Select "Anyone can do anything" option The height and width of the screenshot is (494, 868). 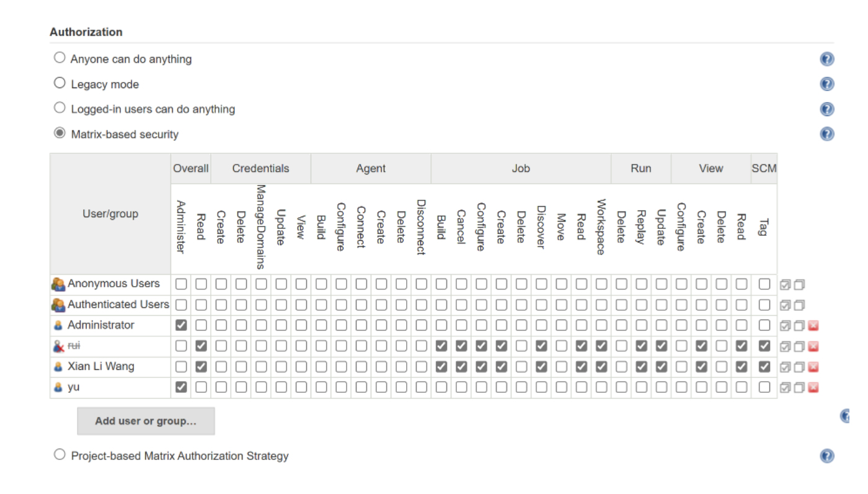[x=60, y=58]
